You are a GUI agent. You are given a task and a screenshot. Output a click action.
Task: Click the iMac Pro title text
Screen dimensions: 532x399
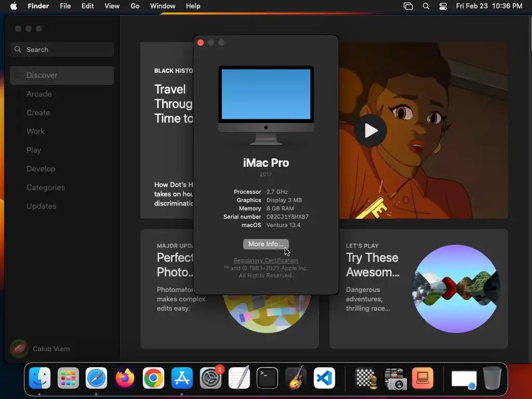(x=265, y=163)
